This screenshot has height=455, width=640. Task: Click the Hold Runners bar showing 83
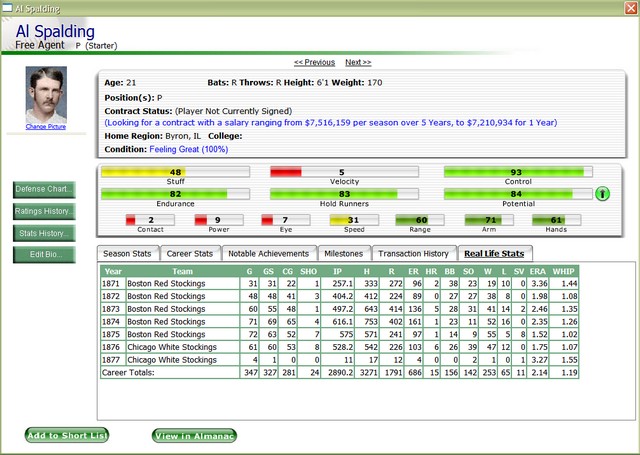(344, 194)
